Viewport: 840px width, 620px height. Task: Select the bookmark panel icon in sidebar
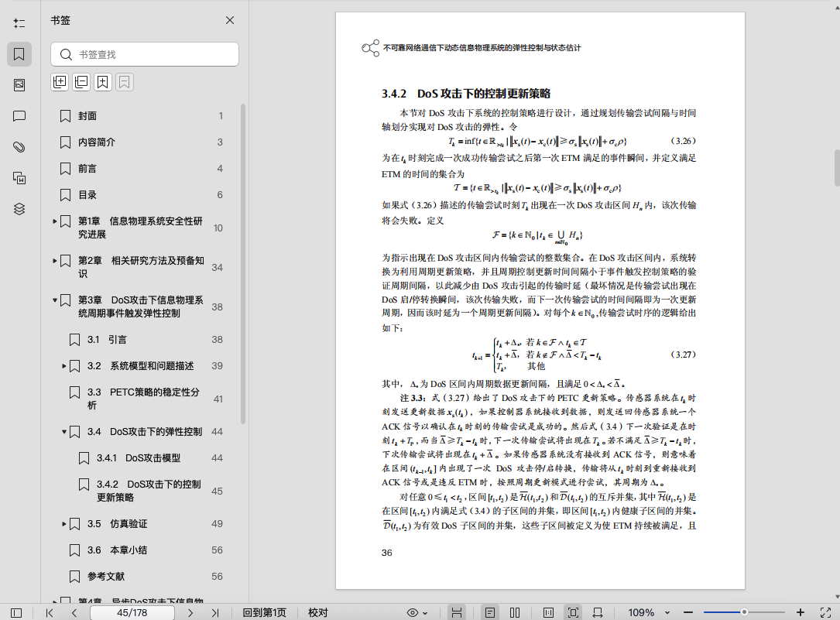[x=19, y=54]
